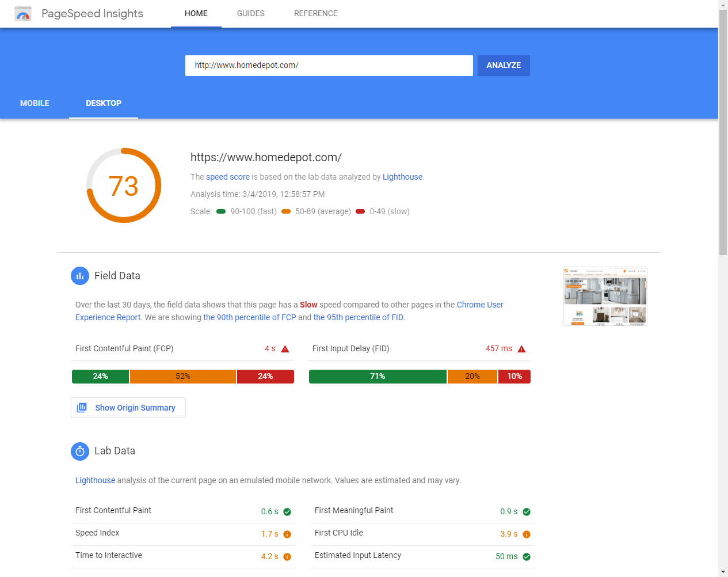Viewport: 728px width, 577px height.
Task: Click the 0.6 s First Contentful Paint value
Action: [270, 512]
